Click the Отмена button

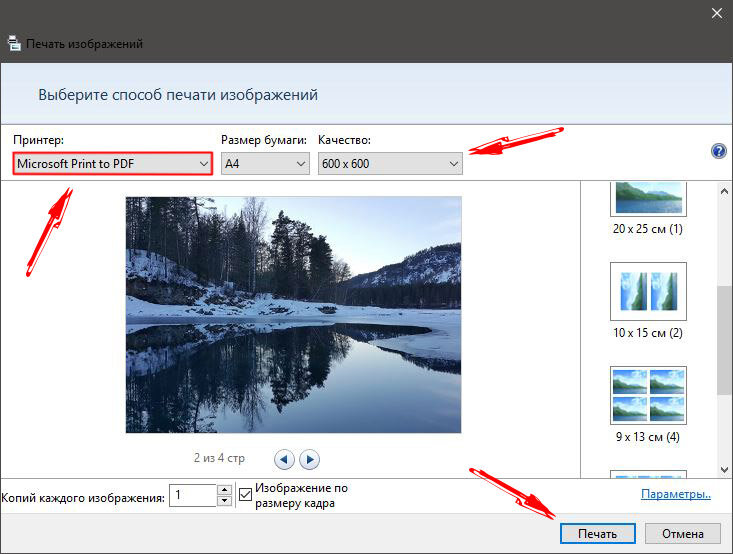click(683, 533)
